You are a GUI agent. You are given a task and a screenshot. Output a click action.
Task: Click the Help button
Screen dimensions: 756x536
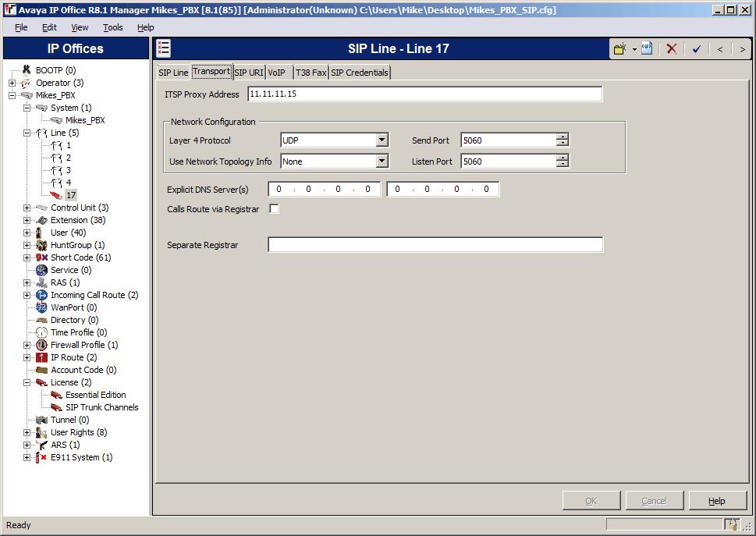pyautogui.click(x=717, y=501)
